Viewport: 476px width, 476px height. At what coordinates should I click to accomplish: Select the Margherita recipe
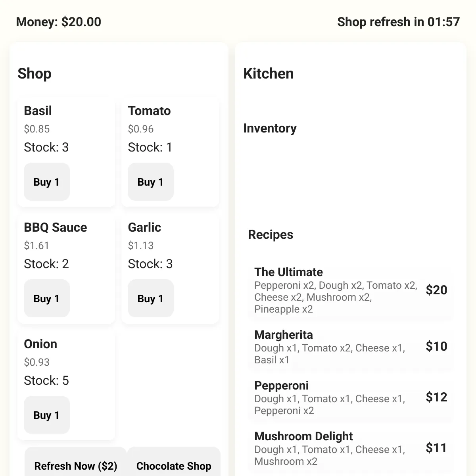point(351,347)
